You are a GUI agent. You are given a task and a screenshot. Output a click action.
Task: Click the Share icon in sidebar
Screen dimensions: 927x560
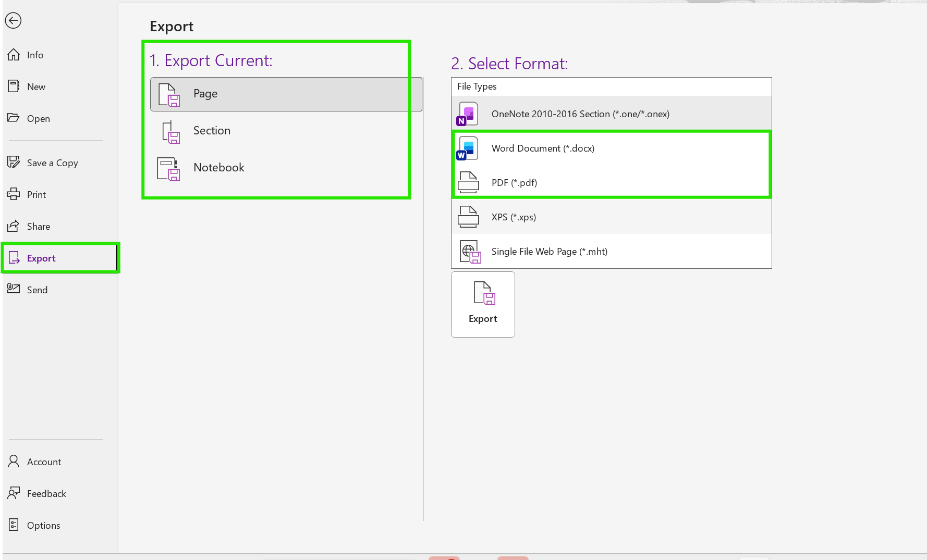tap(14, 226)
